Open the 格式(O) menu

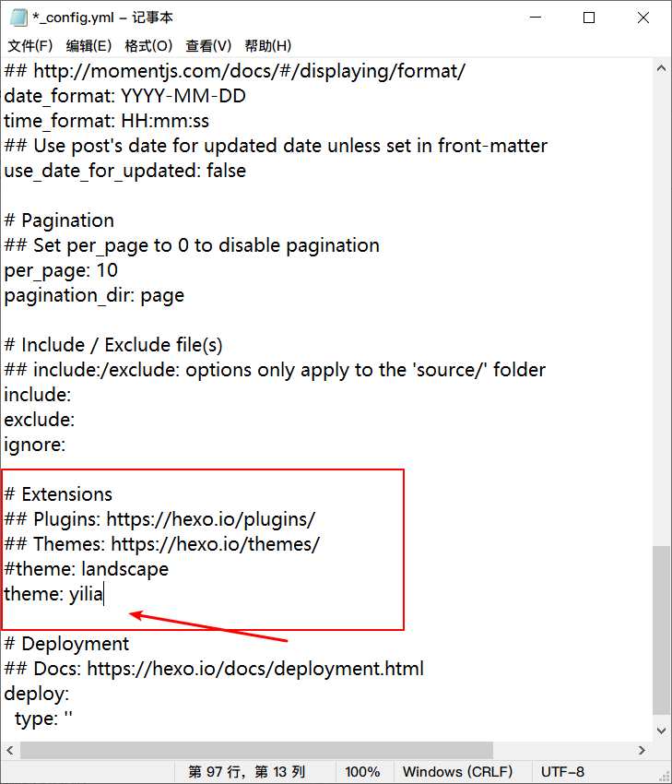[x=148, y=45]
